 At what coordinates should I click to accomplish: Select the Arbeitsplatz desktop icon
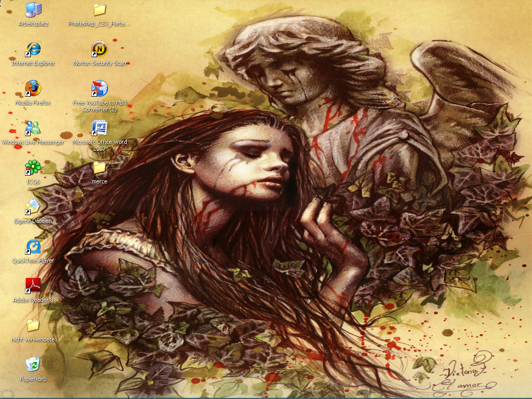click(x=33, y=10)
